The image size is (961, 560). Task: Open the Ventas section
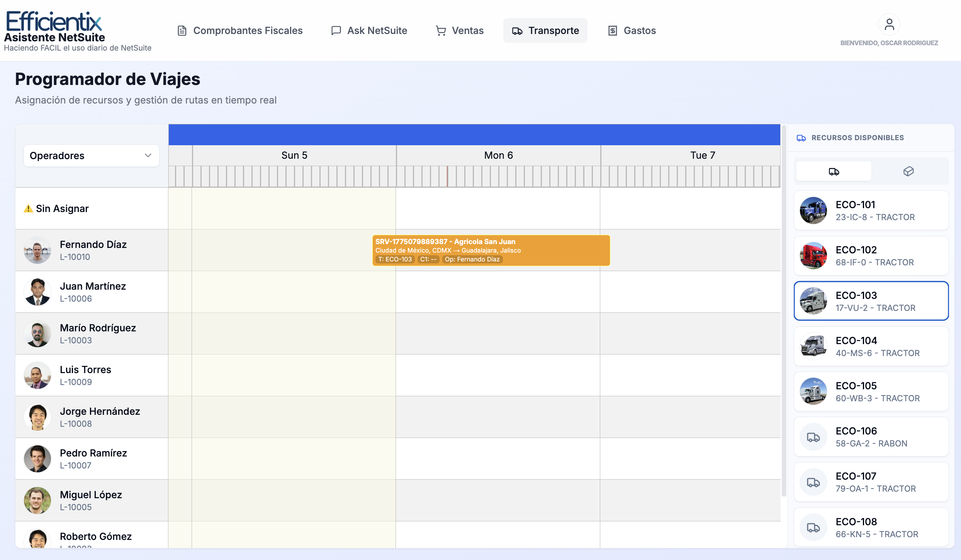[x=460, y=31]
